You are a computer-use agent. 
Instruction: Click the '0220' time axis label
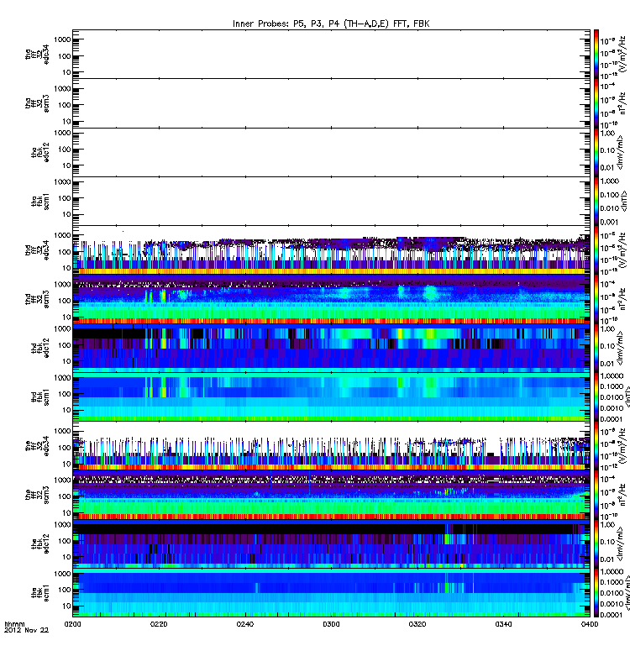[x=159, y=624]
